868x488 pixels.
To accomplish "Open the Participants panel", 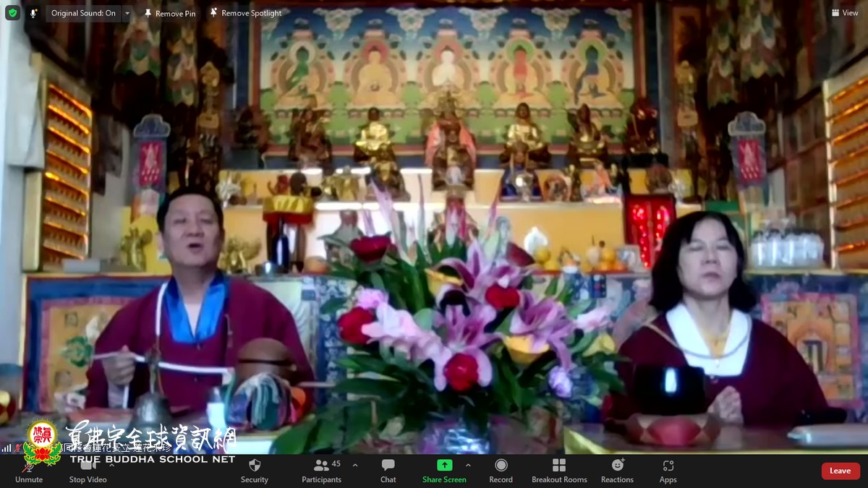I will (321, 466).
